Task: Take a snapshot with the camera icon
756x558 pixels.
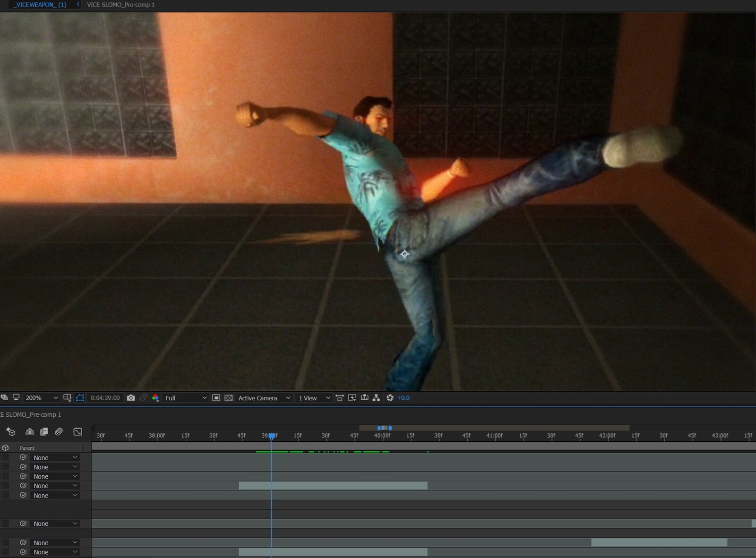Action: tap(131, 398)
